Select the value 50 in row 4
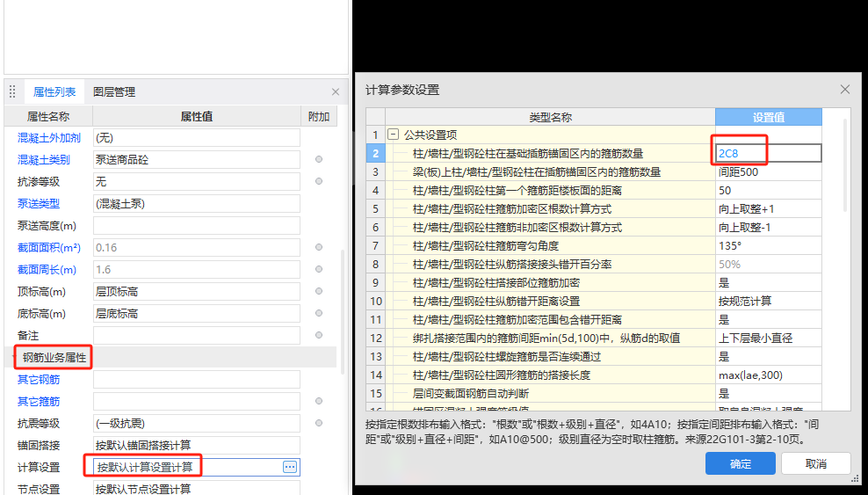 pos(769,191)
